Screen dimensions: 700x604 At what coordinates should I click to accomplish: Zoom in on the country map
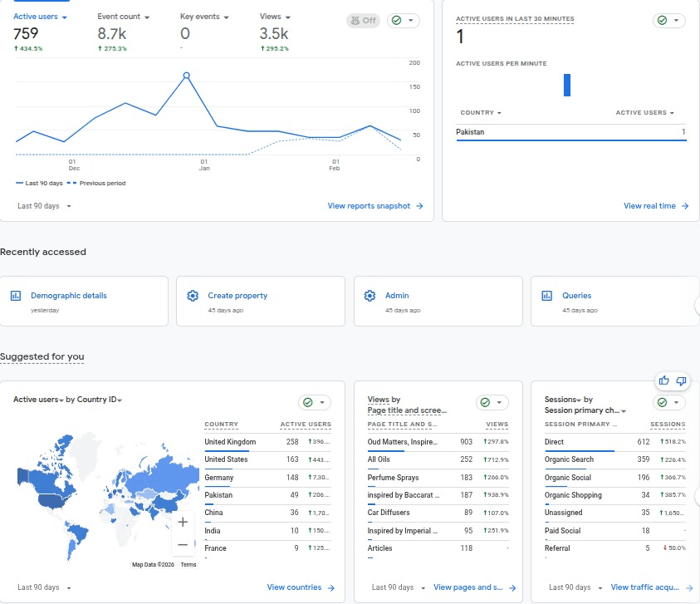click(183, 522)
